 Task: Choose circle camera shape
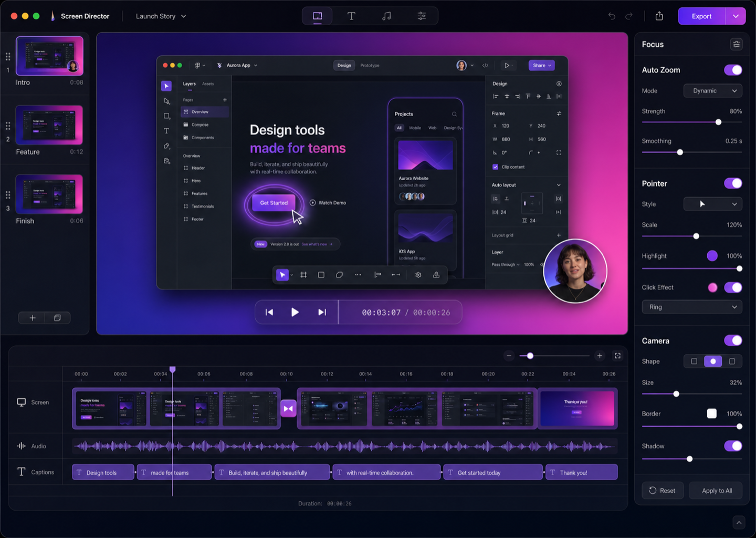click(x=712, y=361)
